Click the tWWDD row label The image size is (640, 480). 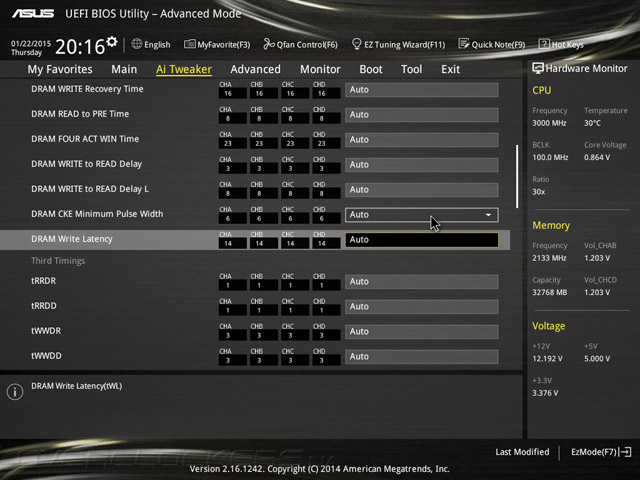[47, 356]
